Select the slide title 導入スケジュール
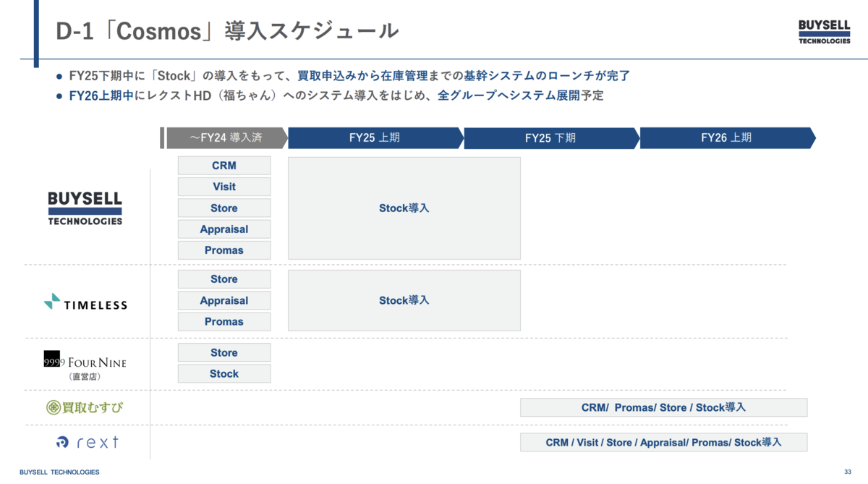This screenshot has height=484, width=868. click(x=312, y=31)
